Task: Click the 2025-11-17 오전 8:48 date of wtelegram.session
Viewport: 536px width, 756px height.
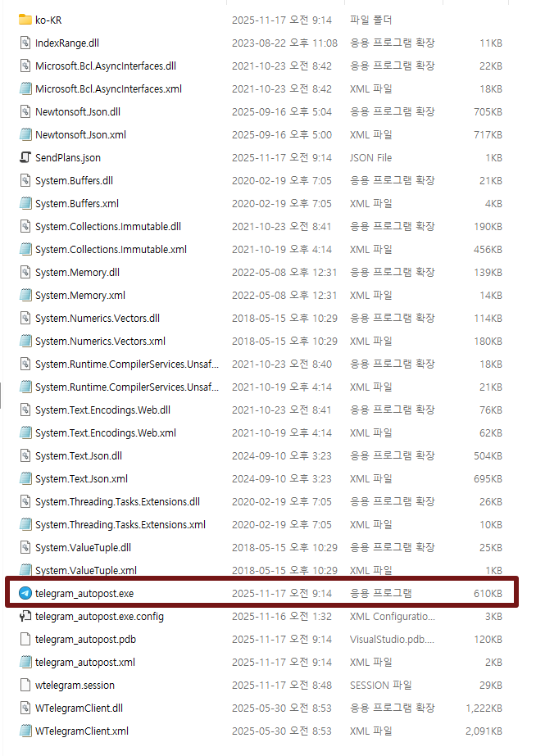Action: (x=282, y=685)
